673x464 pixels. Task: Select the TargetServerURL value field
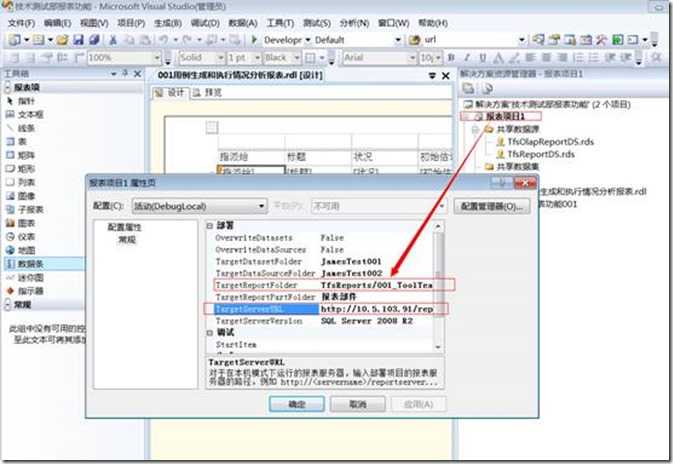coord(377,309)
